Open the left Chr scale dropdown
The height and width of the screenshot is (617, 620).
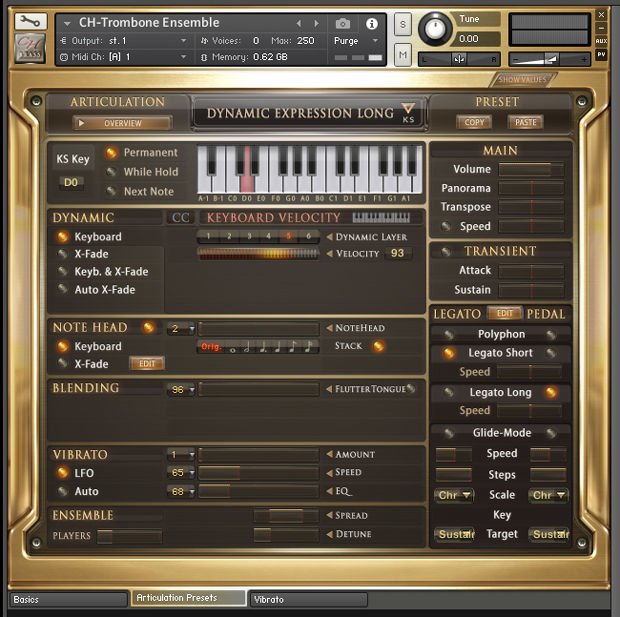454,495
